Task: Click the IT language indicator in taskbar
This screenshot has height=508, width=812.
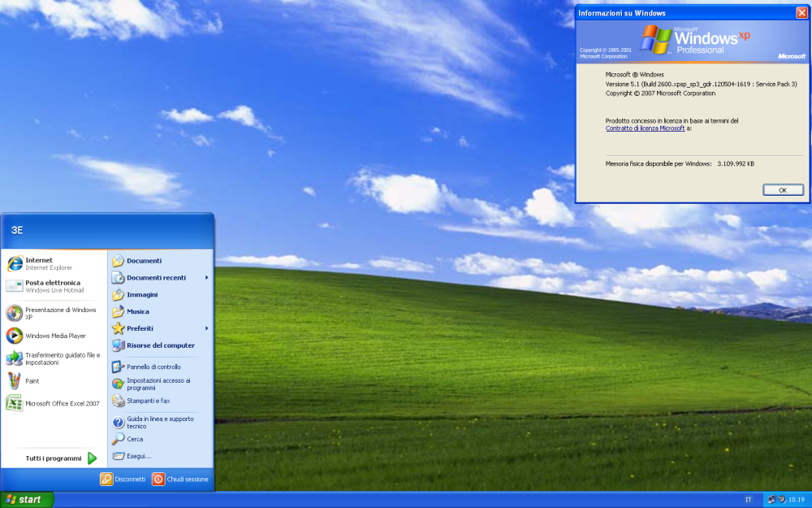Action: pyautogui.click(x=748, y=499)
